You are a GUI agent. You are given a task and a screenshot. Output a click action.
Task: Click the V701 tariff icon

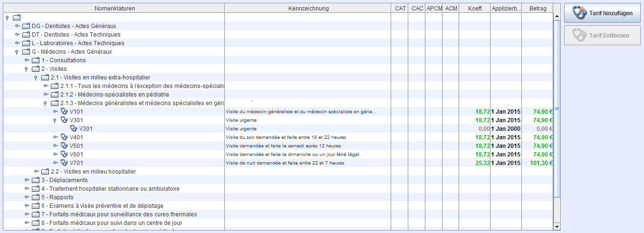point(64,163)
